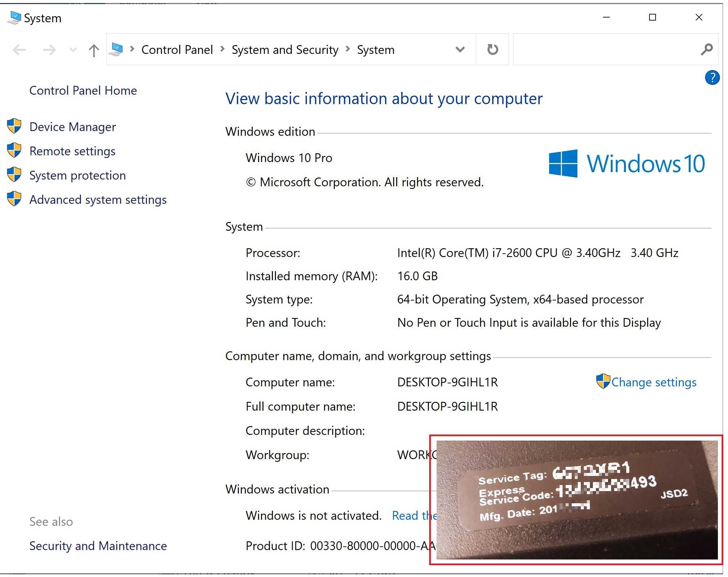
Task: Click the Windows is not activated text
Action: point(313,516)
